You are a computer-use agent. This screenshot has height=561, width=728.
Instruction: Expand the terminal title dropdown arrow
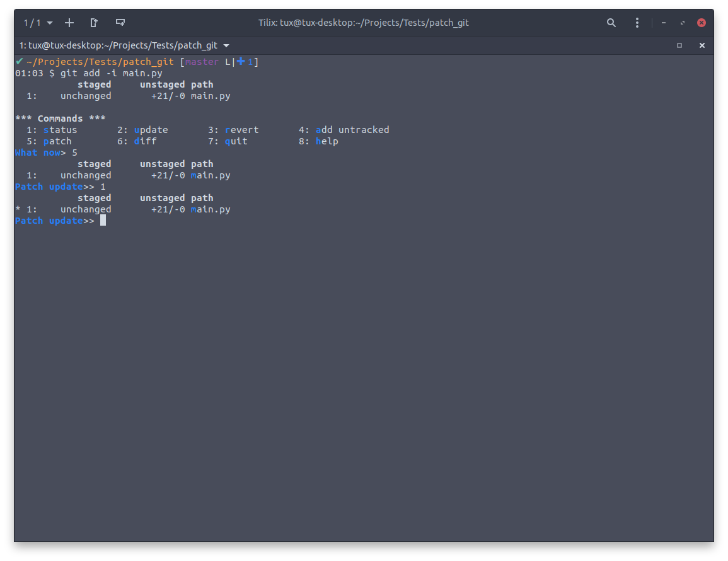point(226,45)
